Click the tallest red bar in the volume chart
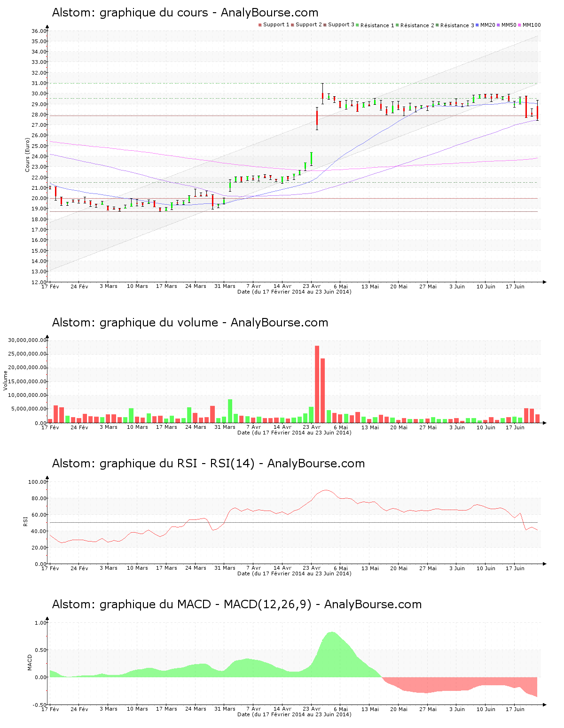Image resolution: width=564 pixels, height=728 pixels. coord(317,384)
